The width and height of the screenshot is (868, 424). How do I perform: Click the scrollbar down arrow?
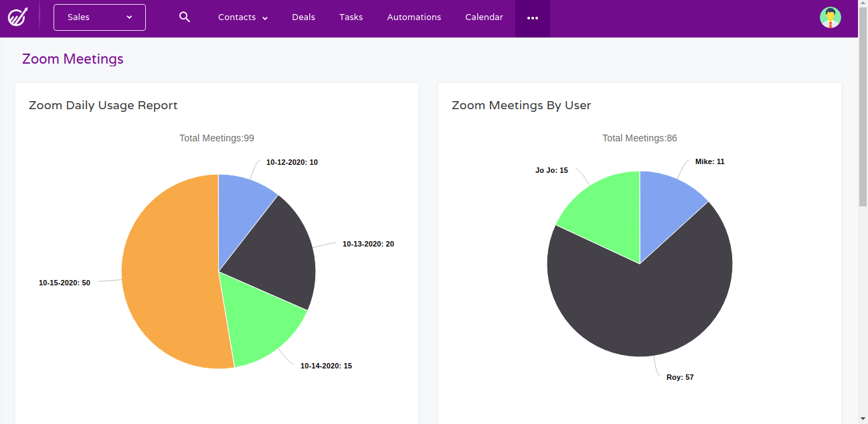(863, 419)
